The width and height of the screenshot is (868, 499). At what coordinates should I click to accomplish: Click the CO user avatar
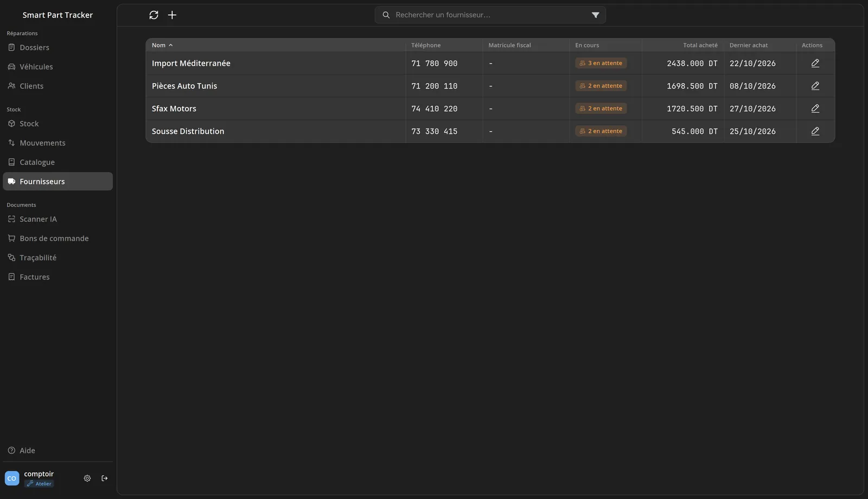click(12, 478)
